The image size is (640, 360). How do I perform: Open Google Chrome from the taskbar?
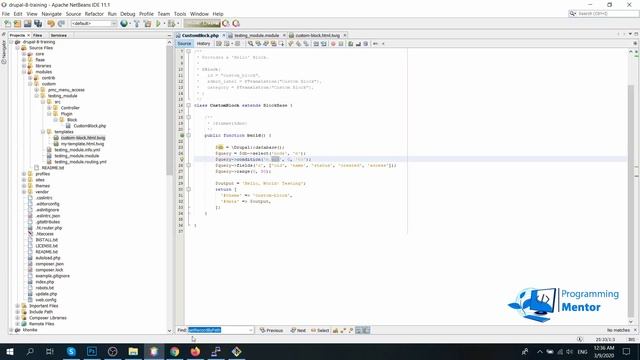pos(175,351)
